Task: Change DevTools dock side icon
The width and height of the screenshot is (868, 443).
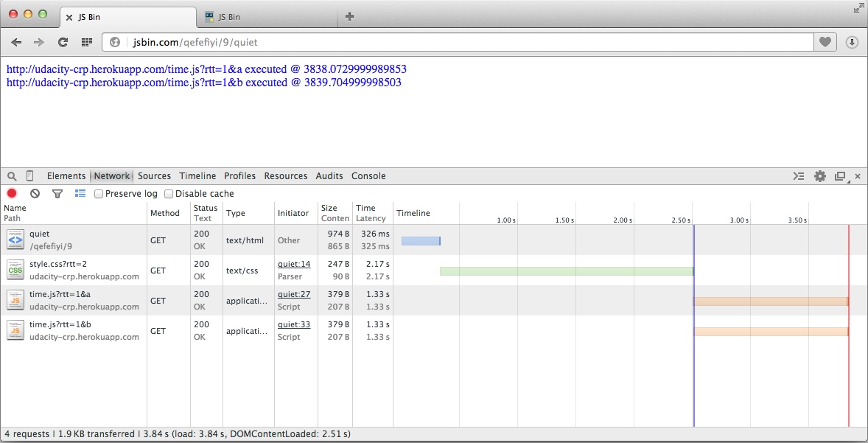Action: coord(840,176)
